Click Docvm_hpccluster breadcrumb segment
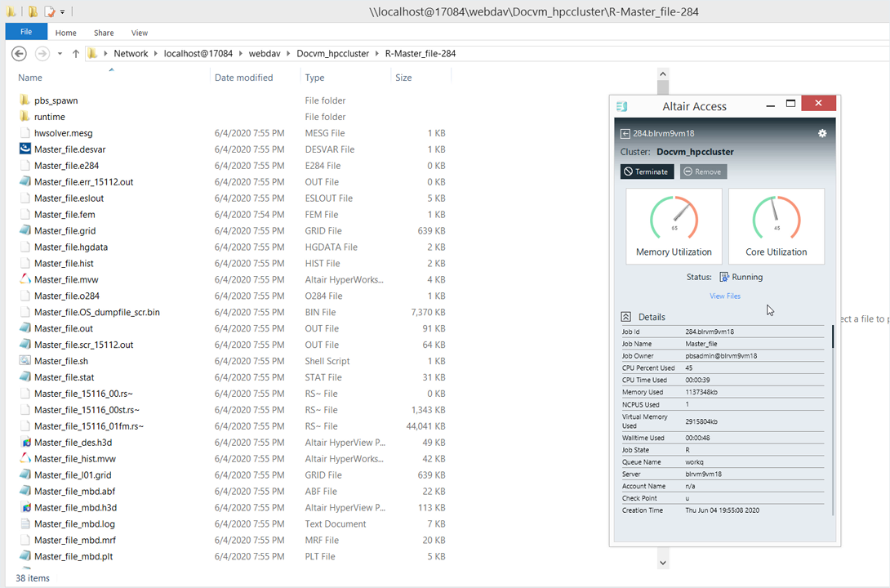The width and height of the screenshot is (890, 588). (x=332, y=53)
